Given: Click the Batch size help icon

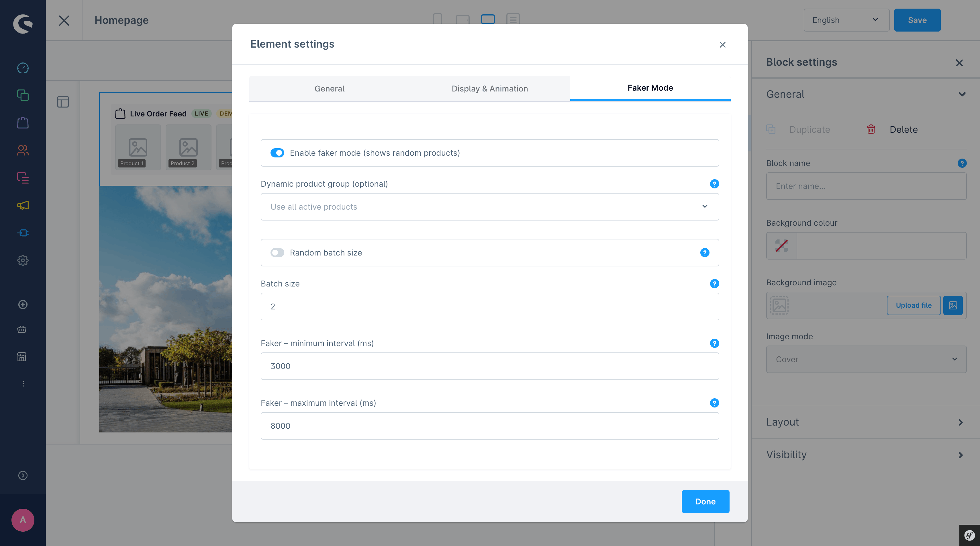Looking at the screenshot, I should pos(714,284).
